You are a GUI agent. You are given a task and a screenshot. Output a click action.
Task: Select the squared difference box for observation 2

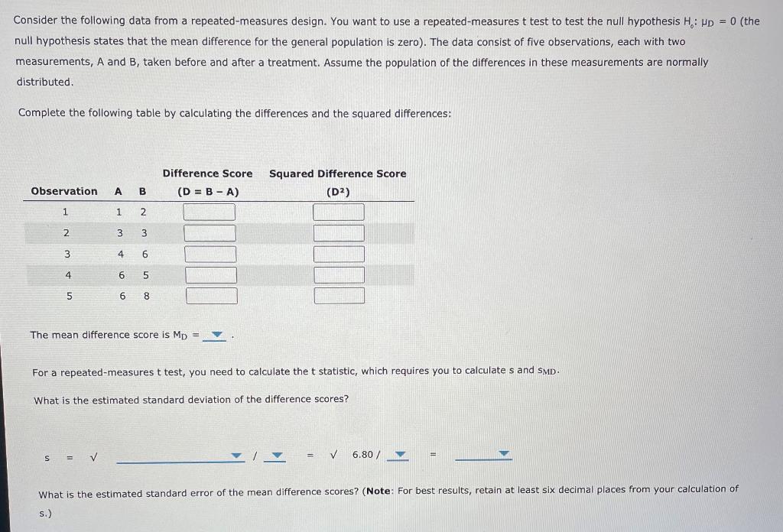(339, 232)
